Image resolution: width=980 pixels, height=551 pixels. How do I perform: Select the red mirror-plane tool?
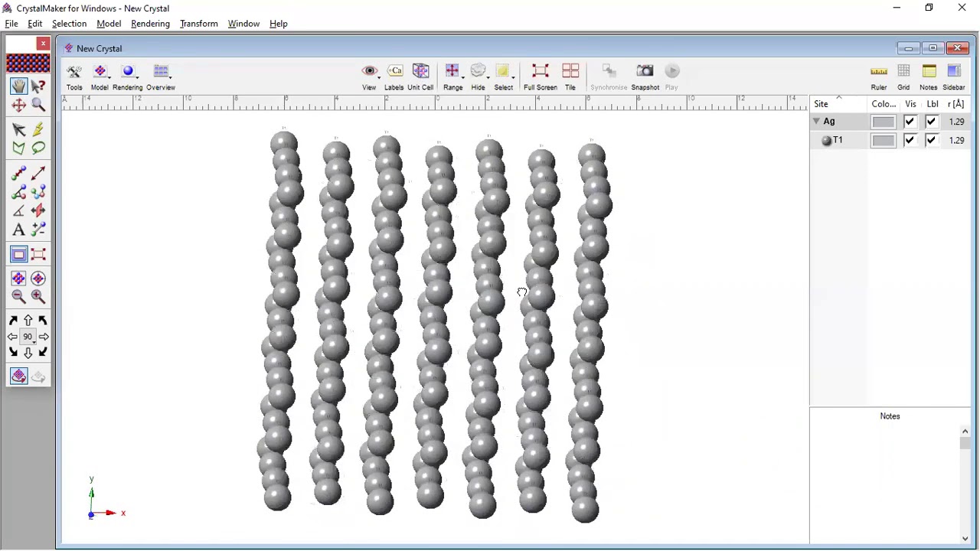tap(38, 210)
